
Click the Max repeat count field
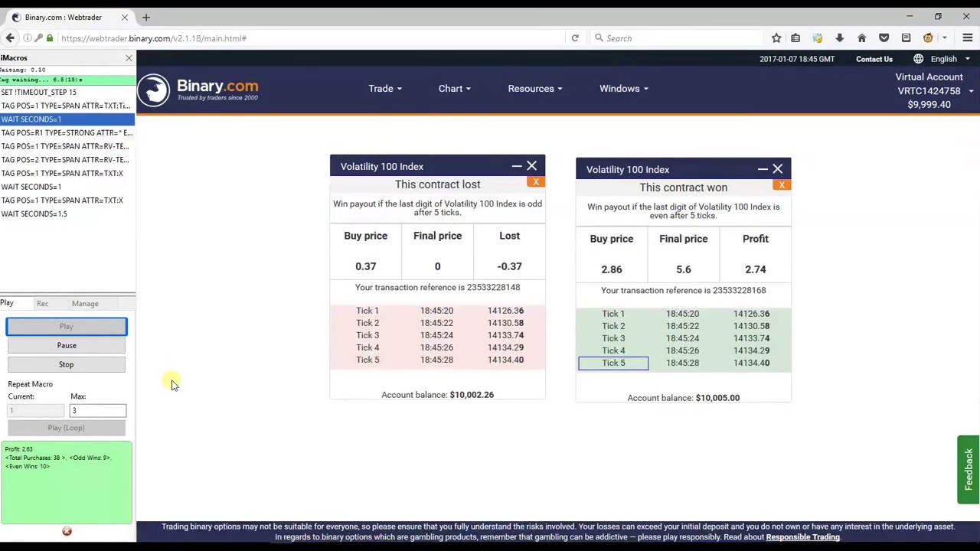click(x=98, y=411)
